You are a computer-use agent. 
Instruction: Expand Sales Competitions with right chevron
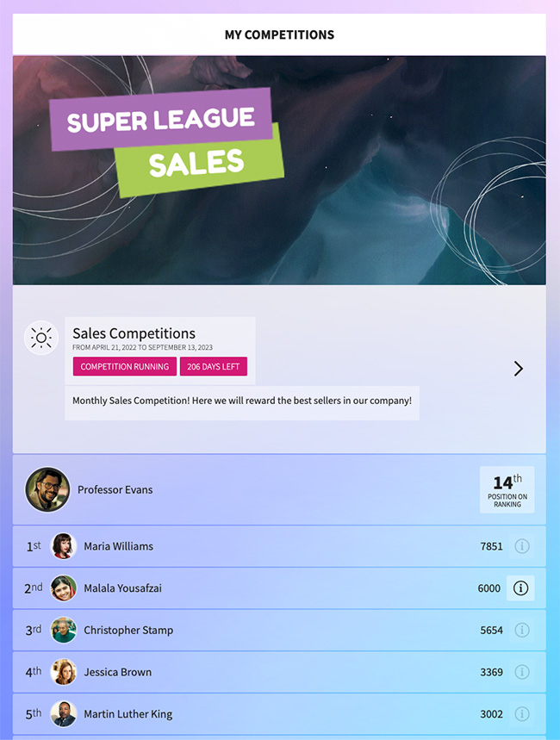(x=519, y=369)
